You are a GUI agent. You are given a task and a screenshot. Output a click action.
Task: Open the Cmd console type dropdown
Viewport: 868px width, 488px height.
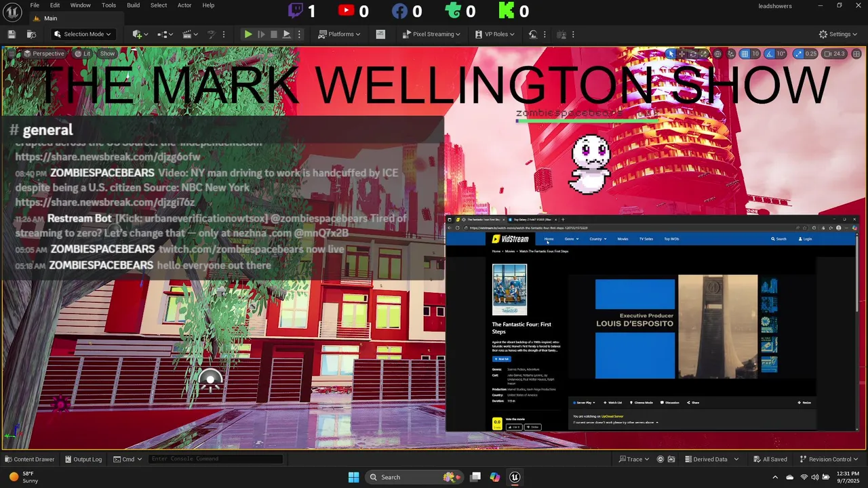127,459
